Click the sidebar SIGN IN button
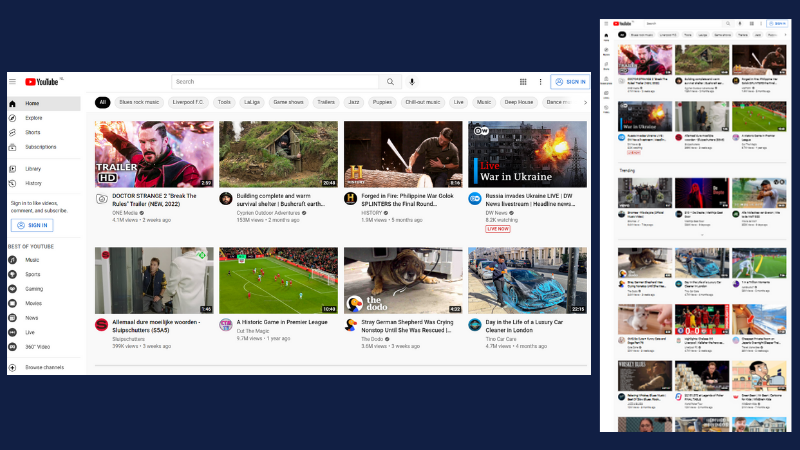This screenshot has width=800, height=450. [x=32, y=225]
